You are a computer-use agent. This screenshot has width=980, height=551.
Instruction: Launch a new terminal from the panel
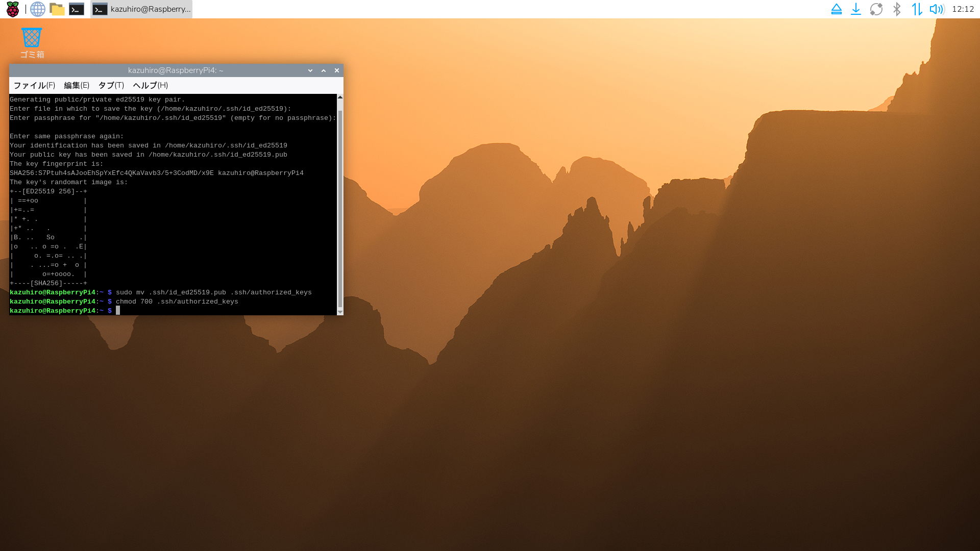click(77, 9)
